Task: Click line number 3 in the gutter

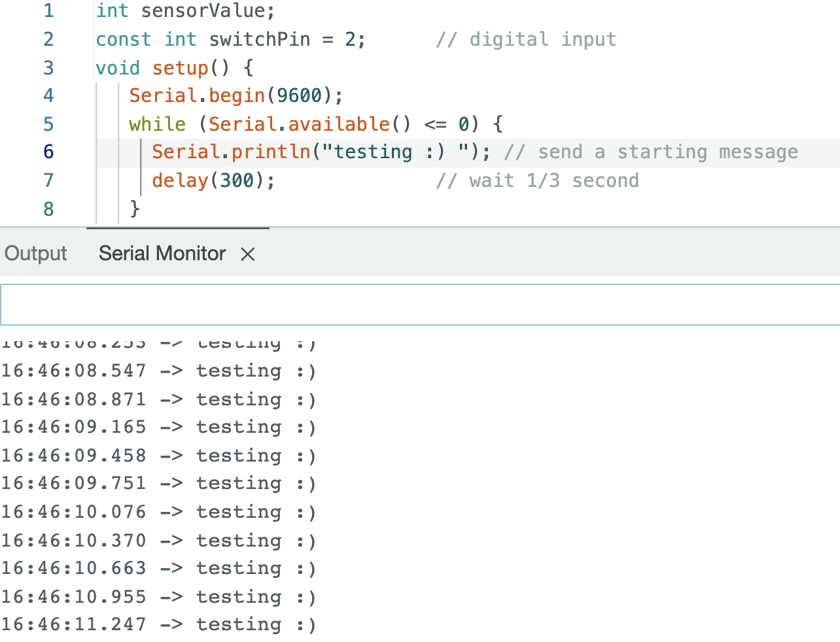Action: tap(48, 68)
